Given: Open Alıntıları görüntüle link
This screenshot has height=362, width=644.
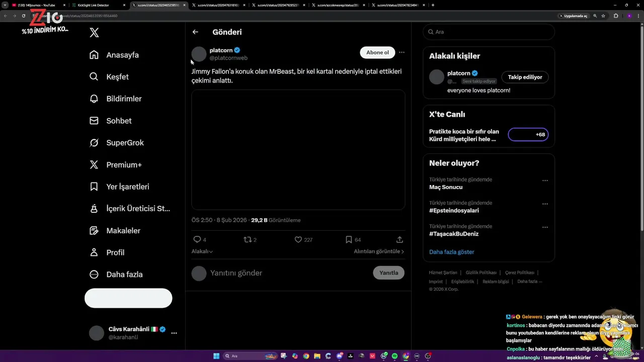Looking at the screenshot, I should coord(379,251).
